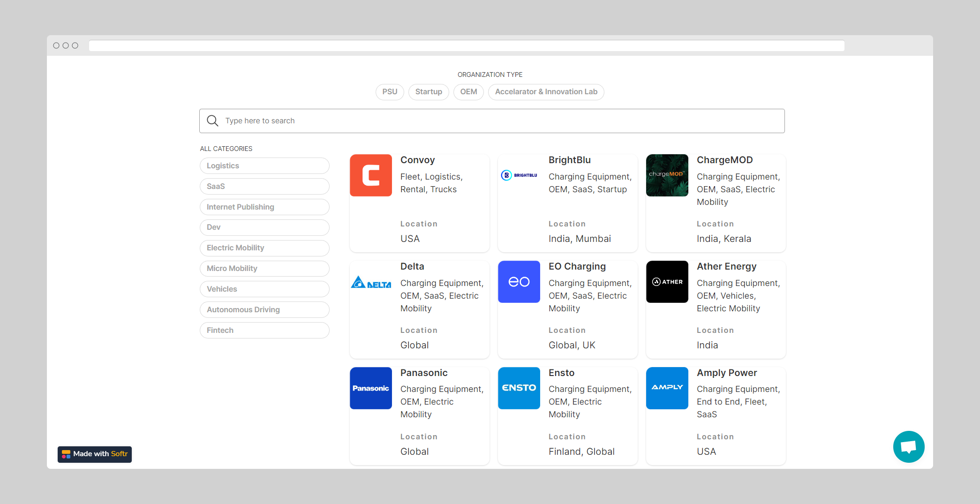Click the ALL CATEGORIES heading
Screen dimensions: 980x504
point(226,149)
